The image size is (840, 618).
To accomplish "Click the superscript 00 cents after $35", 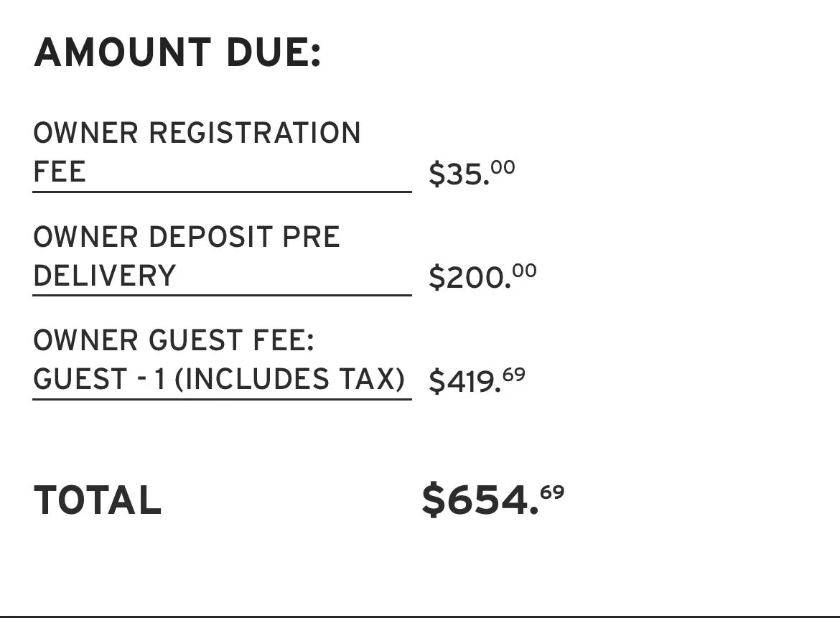I will click(x=503, y=167).
